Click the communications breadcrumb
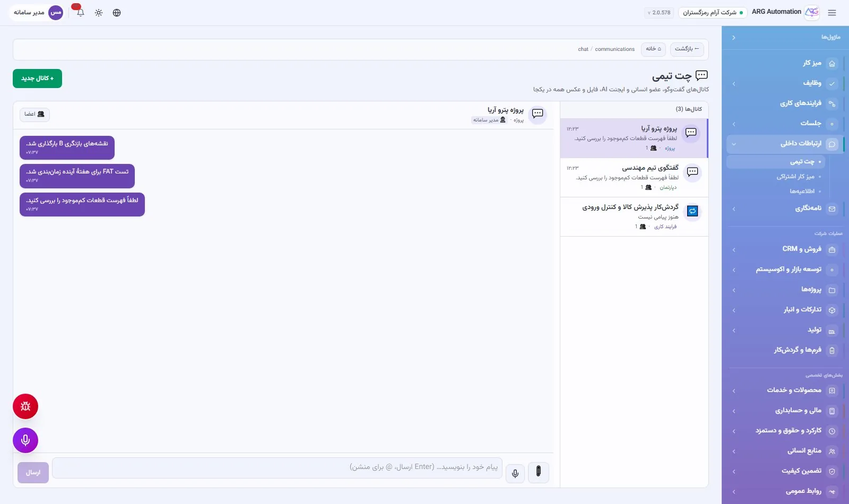The height and width of the screenshot is (504, 849). coord(614,49)
